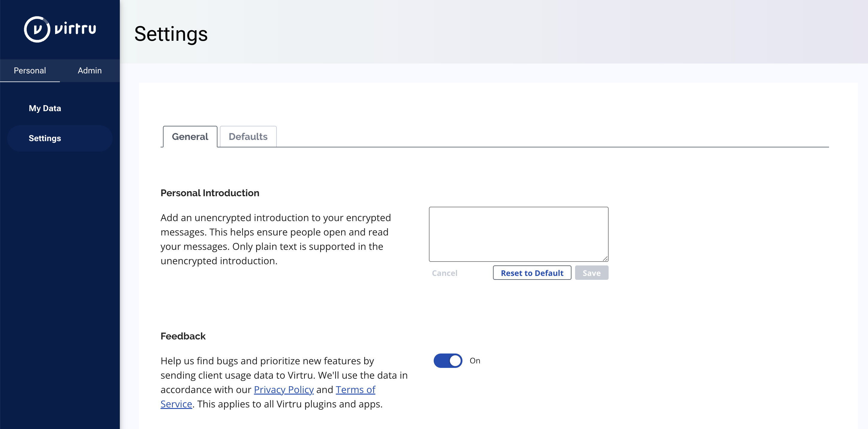Screen dimensions: 868x429
Task: Click the Virtru logo icon
Action: point(37,29)
